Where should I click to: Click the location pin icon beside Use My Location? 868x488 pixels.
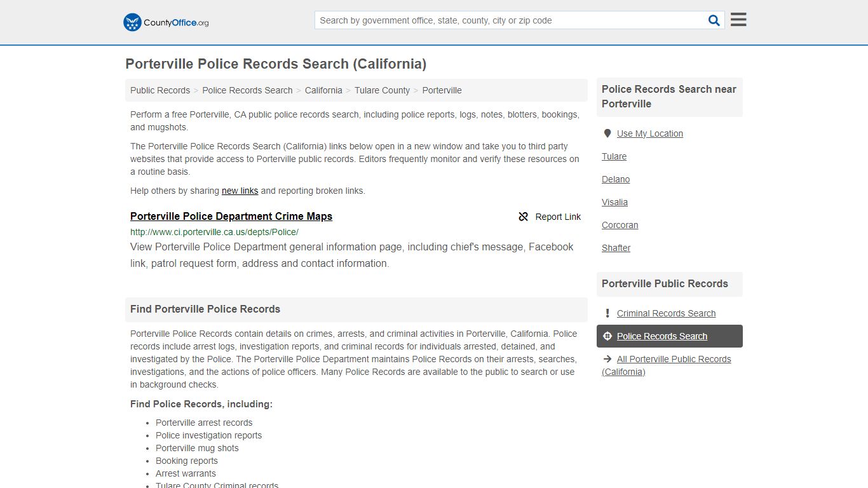[607, 133]
